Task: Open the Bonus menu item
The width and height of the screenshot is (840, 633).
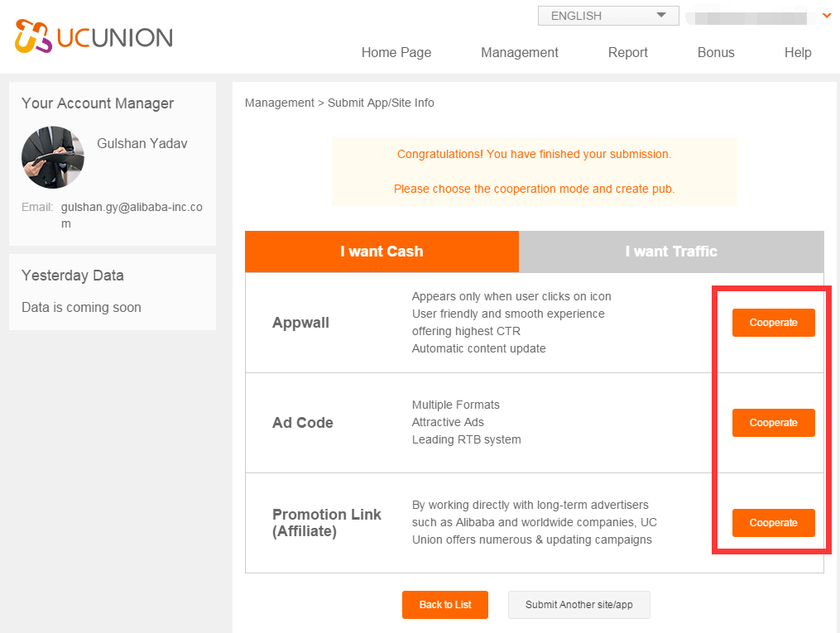Action: [x=715, y=52]
